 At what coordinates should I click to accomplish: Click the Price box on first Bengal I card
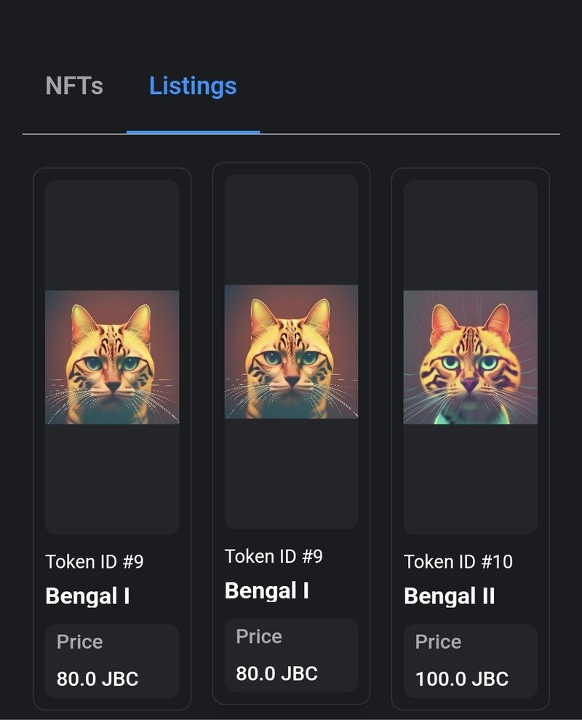click(x=112, y=661)
